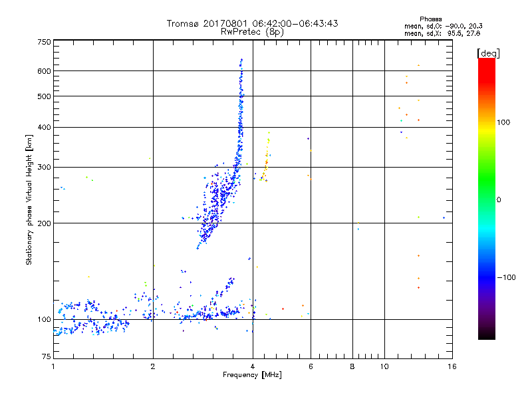This screenshot has width=532, height=399.
Task: Click the "Phases" heading text
Action: 430,19
